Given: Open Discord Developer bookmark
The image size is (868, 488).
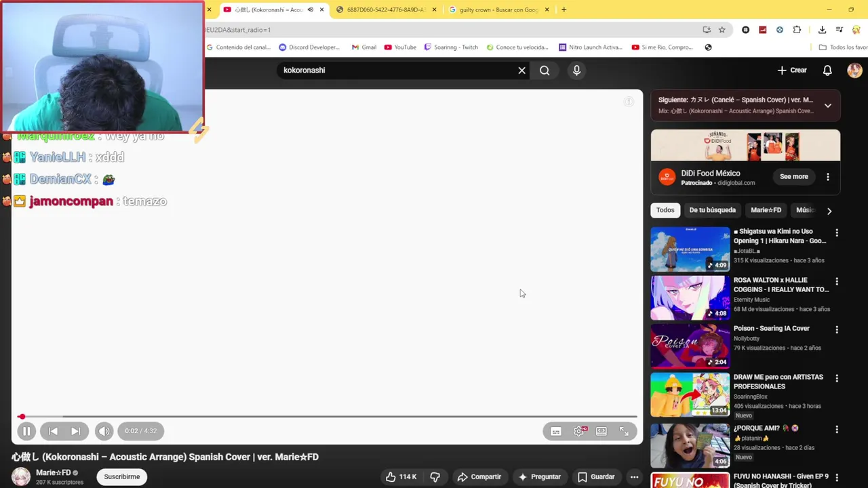Looking at the screenshot, I should click(x=309, y=47).
